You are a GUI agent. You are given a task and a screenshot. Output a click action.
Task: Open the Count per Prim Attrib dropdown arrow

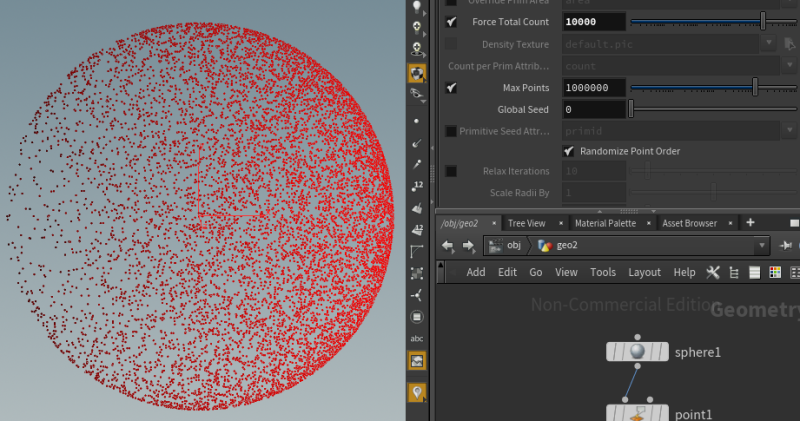click(x=790, y=66)
